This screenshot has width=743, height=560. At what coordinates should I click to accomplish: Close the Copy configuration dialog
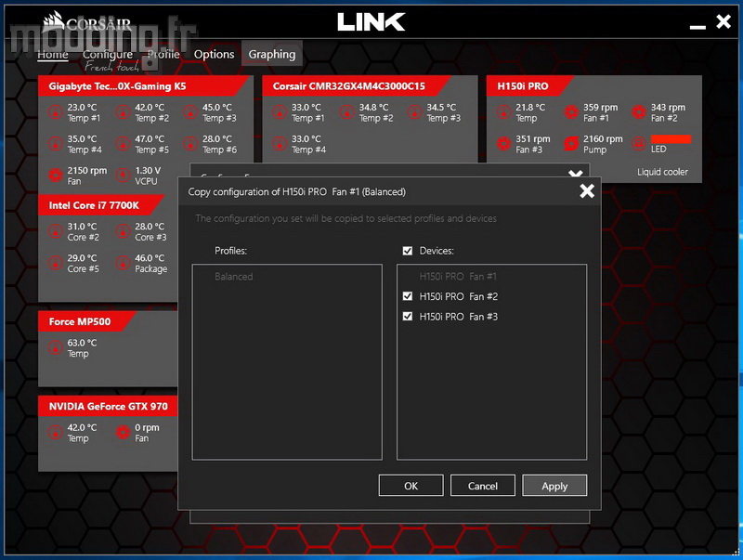[587, 191]
